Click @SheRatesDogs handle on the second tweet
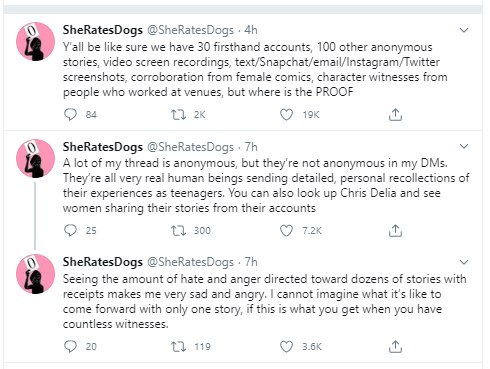This screenshot has height=369, width=490. 190,147
